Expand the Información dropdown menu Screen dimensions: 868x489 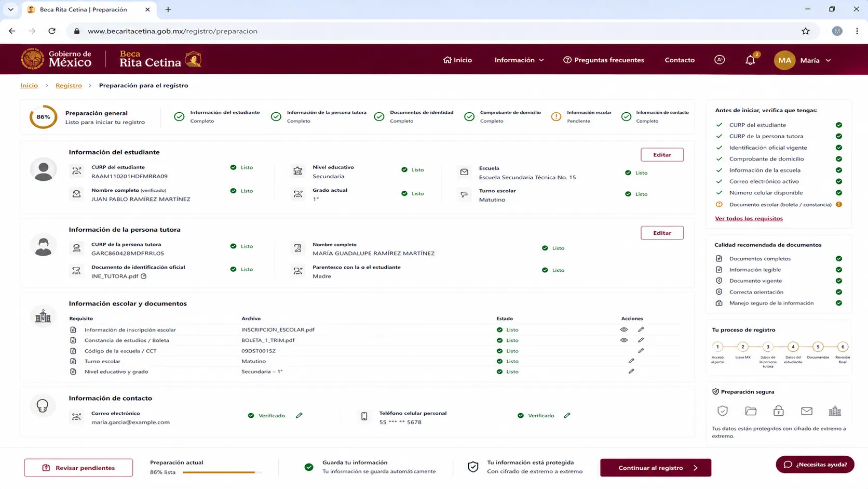coord(519,60)
